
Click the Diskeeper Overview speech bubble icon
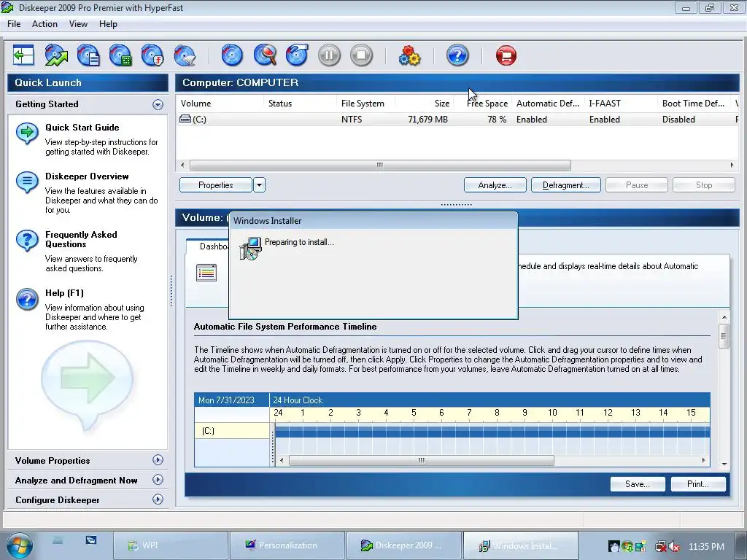(x=27, y=182)
